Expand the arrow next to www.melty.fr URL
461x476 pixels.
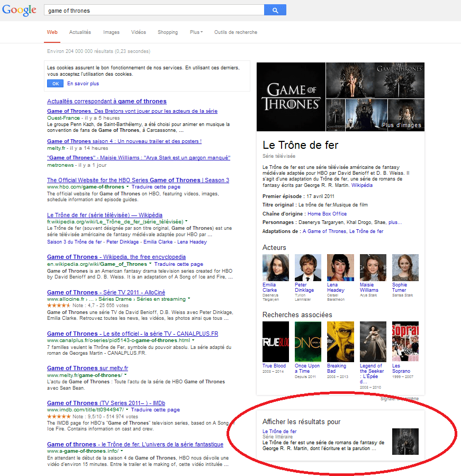tap(125, 375)
